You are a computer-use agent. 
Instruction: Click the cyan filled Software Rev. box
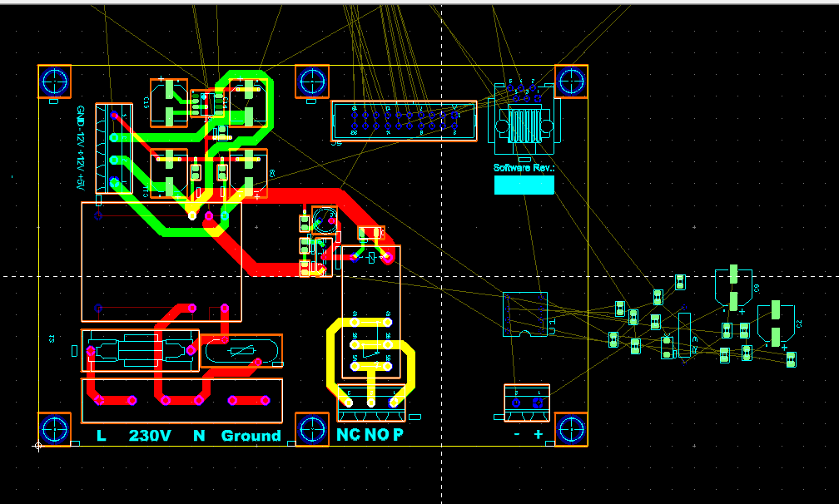pyautogui.click(x=524, y=185)
